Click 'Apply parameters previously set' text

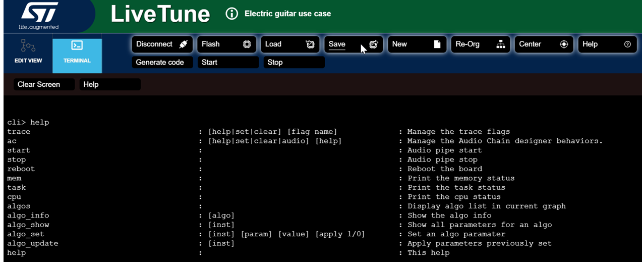click(x=480, y=243)
